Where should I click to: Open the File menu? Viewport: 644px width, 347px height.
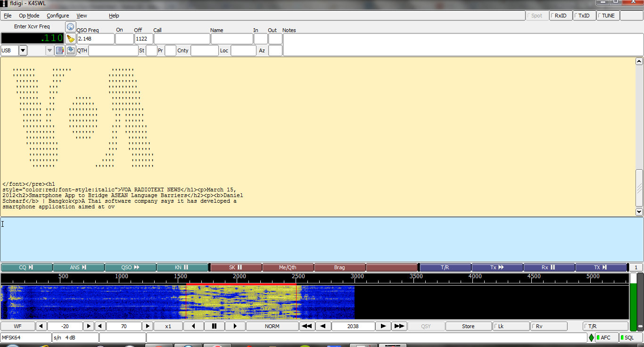pos(8,16)
